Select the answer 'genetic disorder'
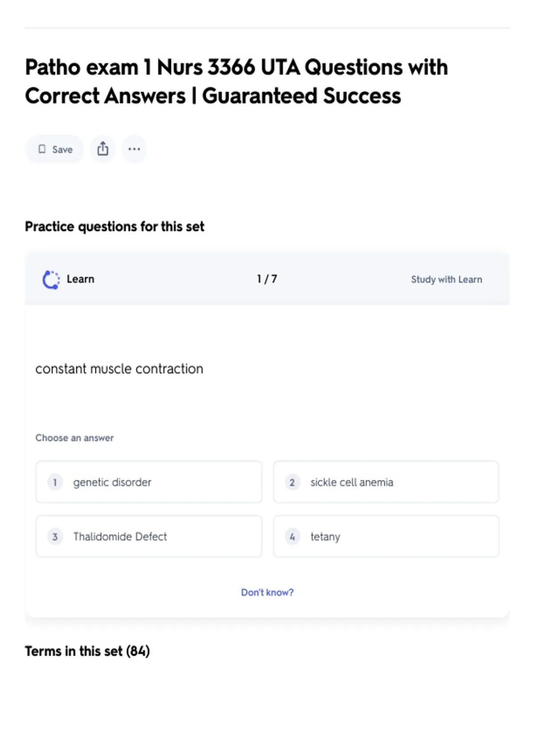 point(149,483)
